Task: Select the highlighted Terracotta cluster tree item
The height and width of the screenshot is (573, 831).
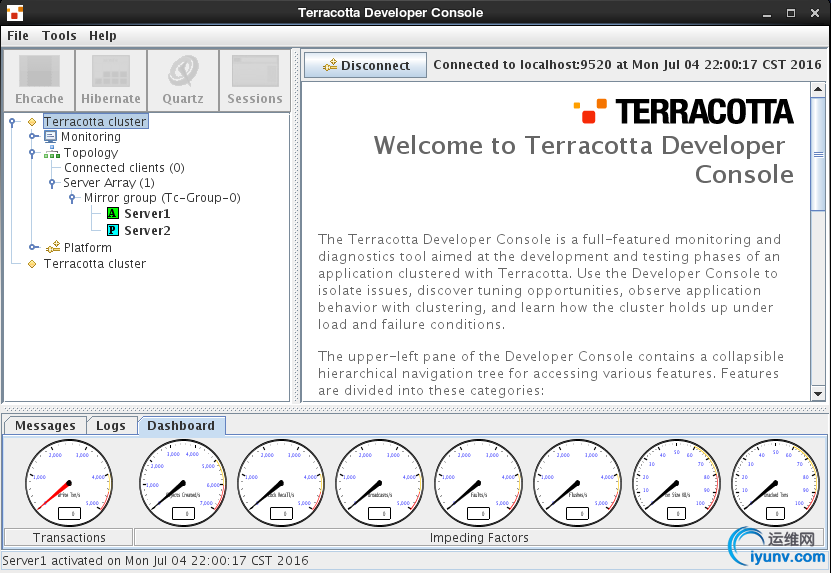Action: pos(95,121)
